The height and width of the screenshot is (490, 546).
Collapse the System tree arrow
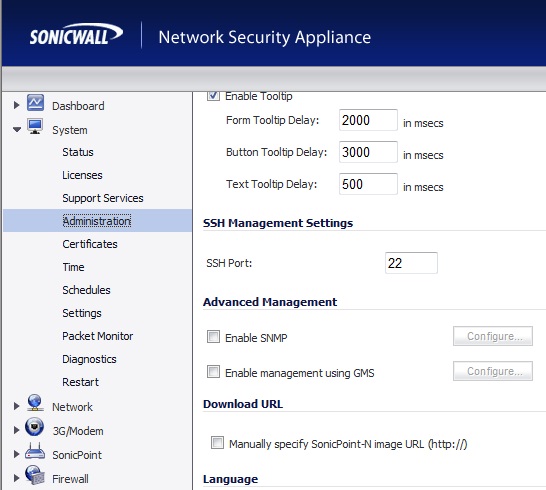pos(17,130)
